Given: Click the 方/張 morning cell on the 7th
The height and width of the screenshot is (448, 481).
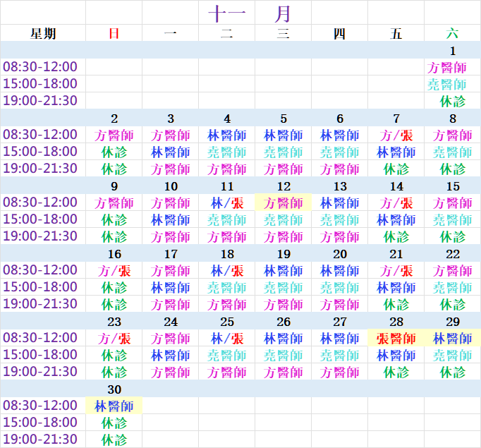Looking at the screenshot, I should coord(396,135).
